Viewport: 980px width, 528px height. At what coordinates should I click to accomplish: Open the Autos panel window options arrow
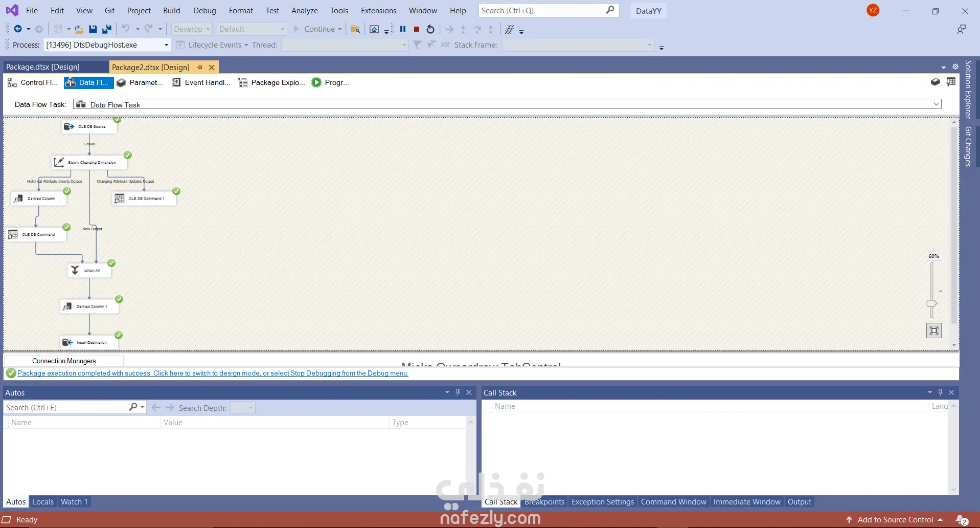pos(447,392)
